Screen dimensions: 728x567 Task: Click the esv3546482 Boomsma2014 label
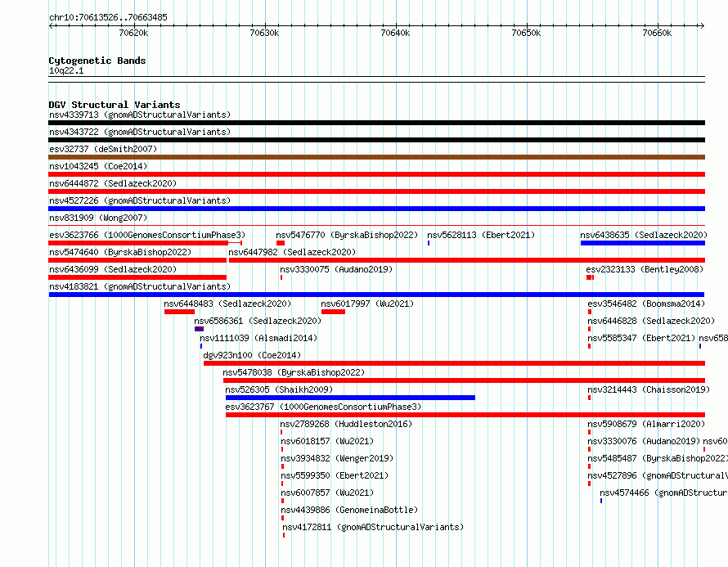click(x=646, y=304)
